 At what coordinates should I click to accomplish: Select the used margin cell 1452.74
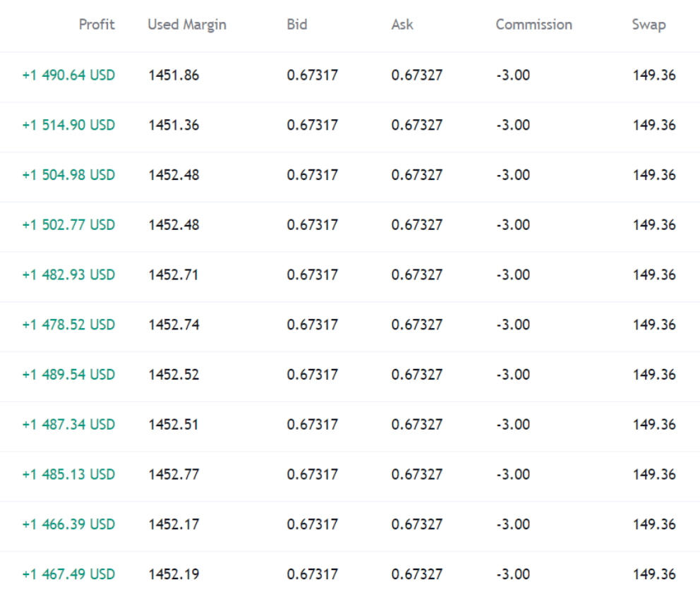click(174, 325)
